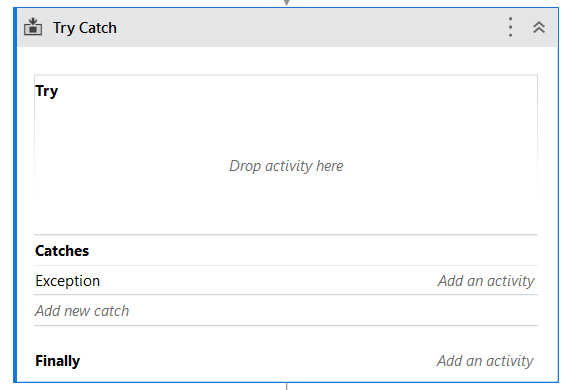568x390 pixels.
Task: Collapse the Try Catch activity
Action: point(539,28)
